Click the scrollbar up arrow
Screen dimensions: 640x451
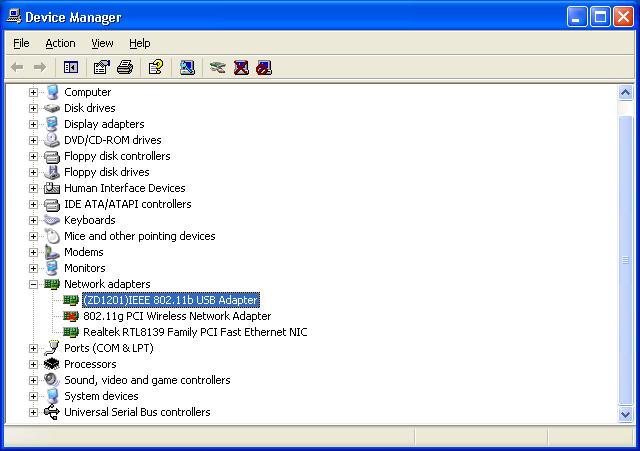tap(625, 93)
